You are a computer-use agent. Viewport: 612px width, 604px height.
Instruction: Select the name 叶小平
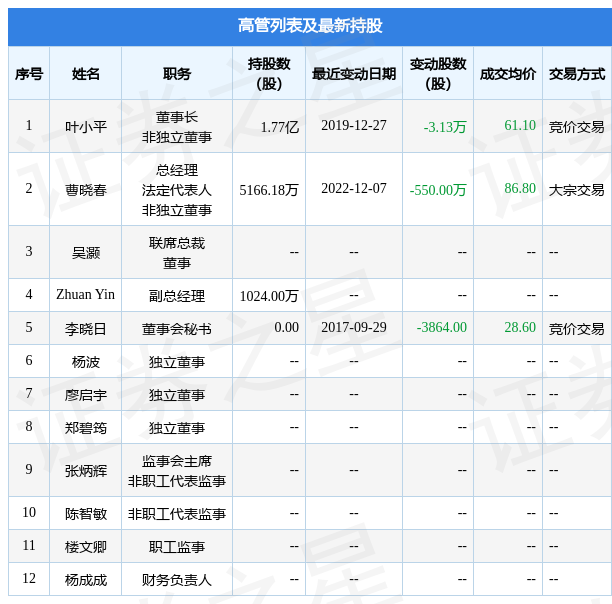(x=85, y=127)
